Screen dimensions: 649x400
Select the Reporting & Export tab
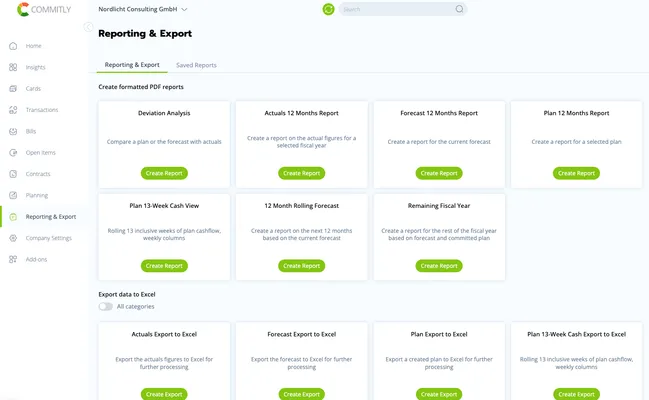[x=132, y=65]
